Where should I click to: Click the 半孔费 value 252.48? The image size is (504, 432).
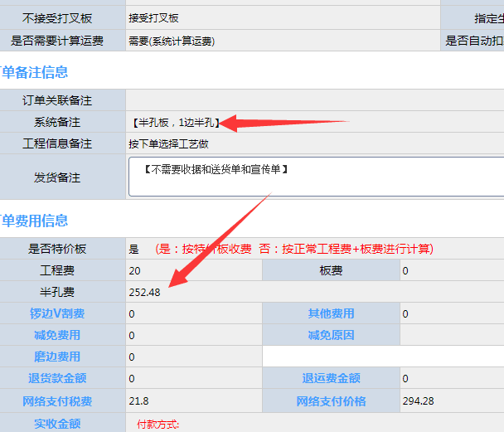145,292
